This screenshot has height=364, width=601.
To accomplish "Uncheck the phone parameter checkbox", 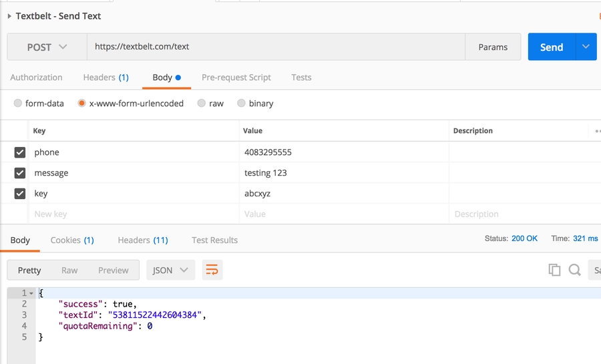I will click(x=20, y=152).
